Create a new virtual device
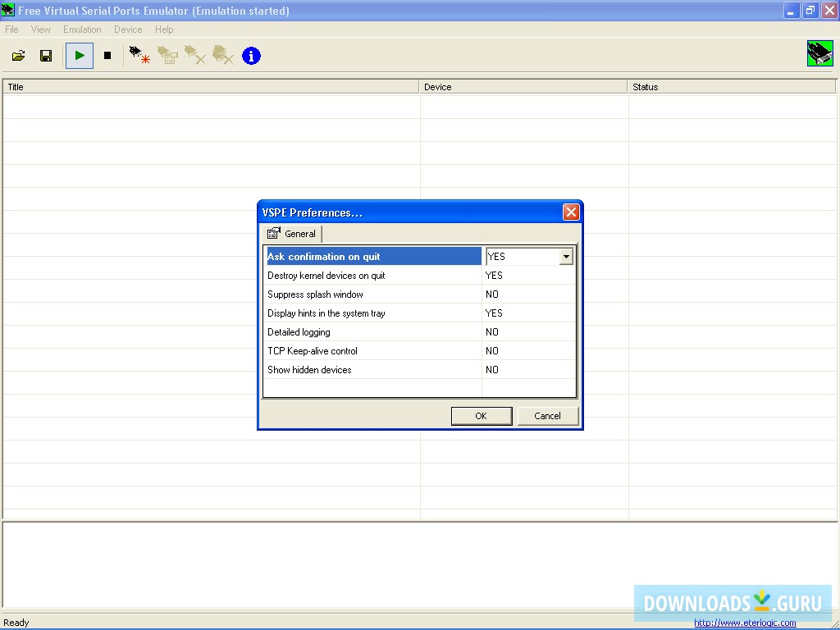 [x=138, y=55]
